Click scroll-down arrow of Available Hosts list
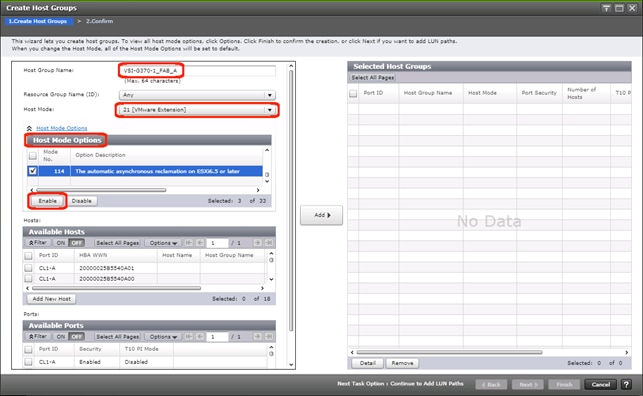The image size is (643, 396). coord(271,279)
